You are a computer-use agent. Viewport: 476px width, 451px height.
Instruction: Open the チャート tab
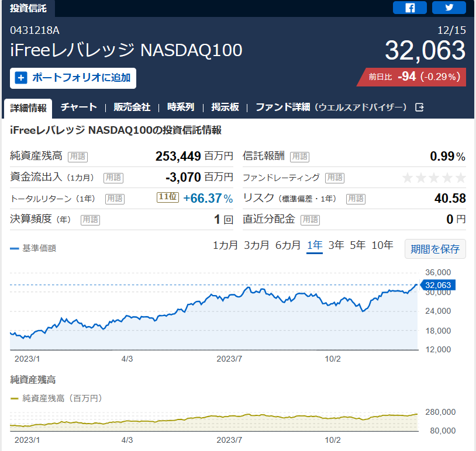coord(78,107)
